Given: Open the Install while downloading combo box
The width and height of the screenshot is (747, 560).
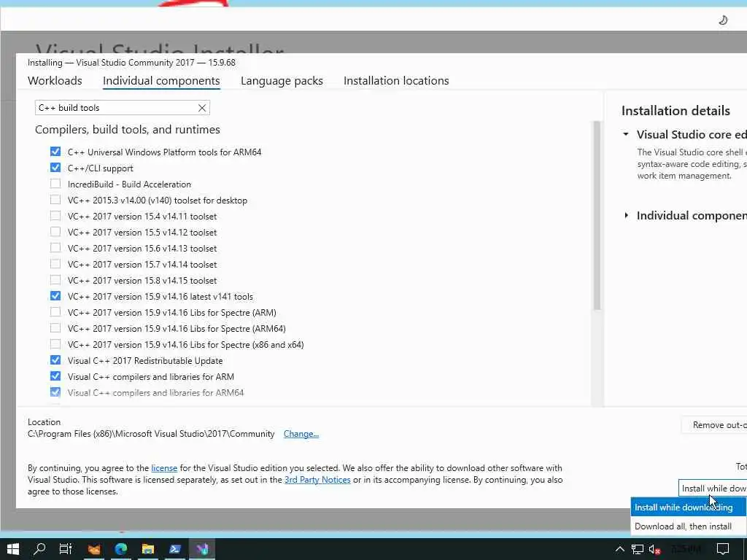Looking at the screenshot, I should click(x=713, y=488).
